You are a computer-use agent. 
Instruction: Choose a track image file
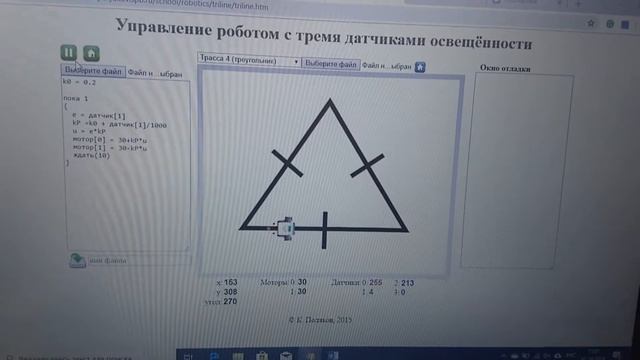331,64
